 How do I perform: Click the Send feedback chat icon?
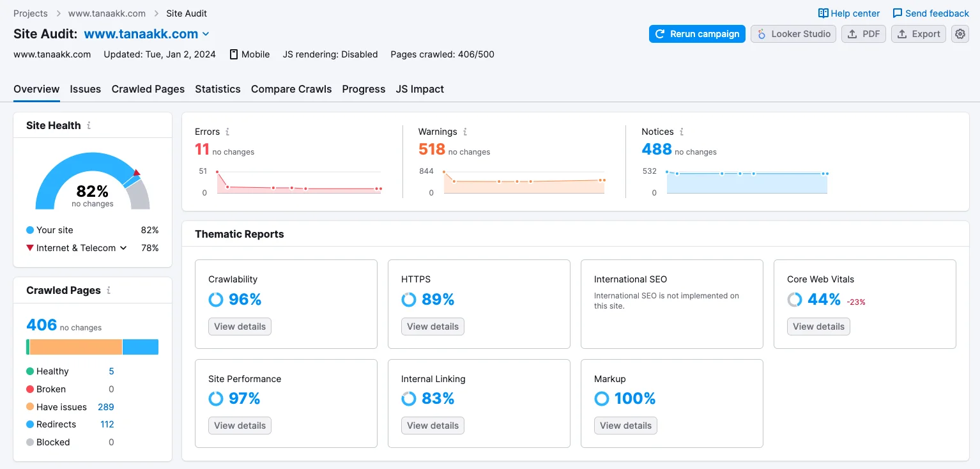click(898, 13)
